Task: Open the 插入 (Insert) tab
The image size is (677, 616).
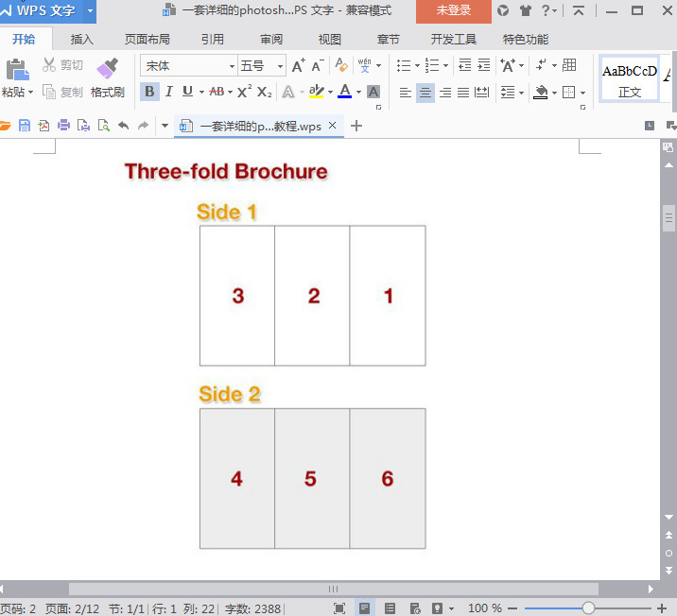Action: pos(81,40)
